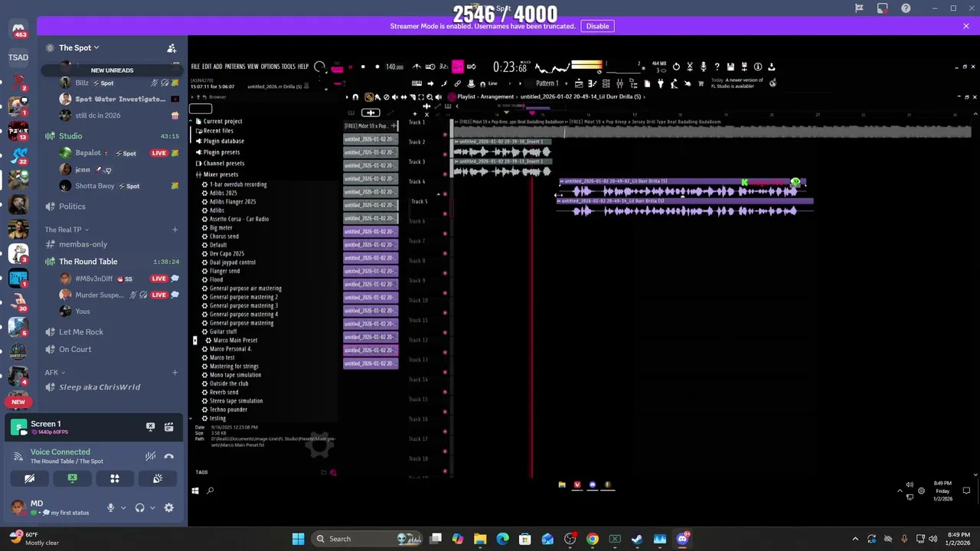Click Discord invite people icon next to The Spot
The image size is (980, 551).
171,48
